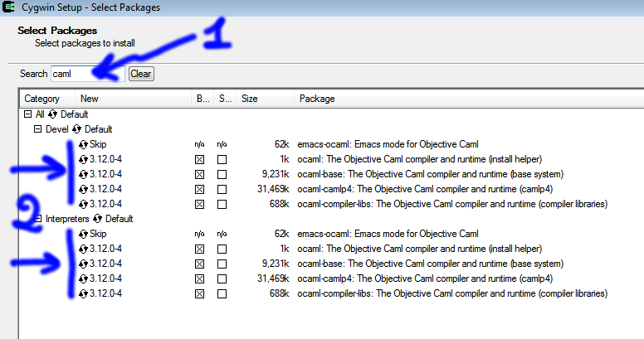Cycle the version icon for ocaml-compiler-libs under Interpreters

click(83, 293)
